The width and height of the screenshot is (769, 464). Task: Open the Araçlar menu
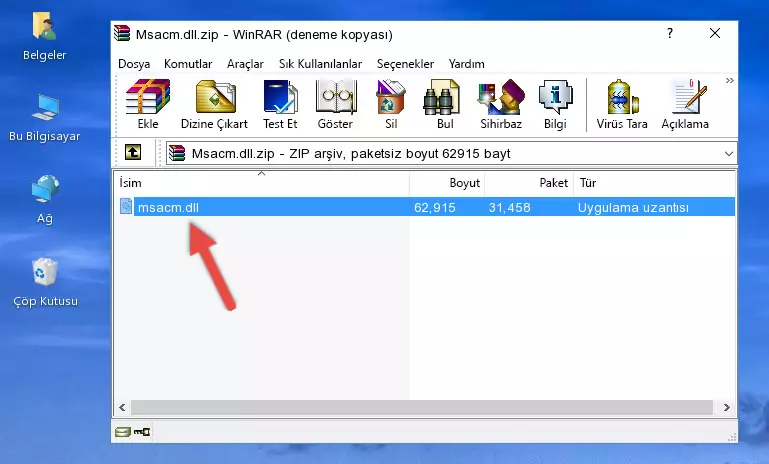[245, 64]
